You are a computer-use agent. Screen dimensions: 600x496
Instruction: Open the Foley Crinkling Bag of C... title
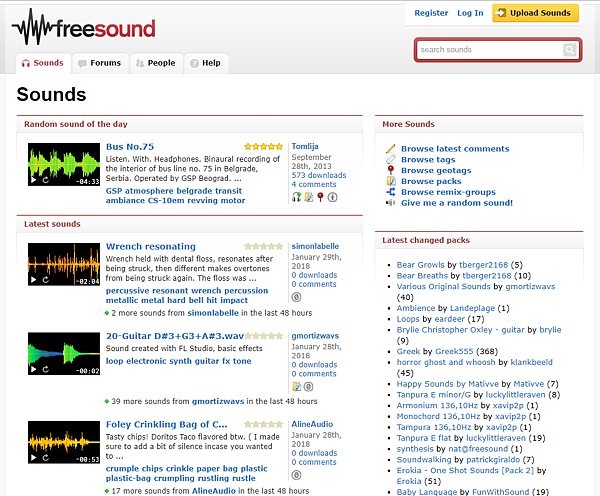pos(166,424)
